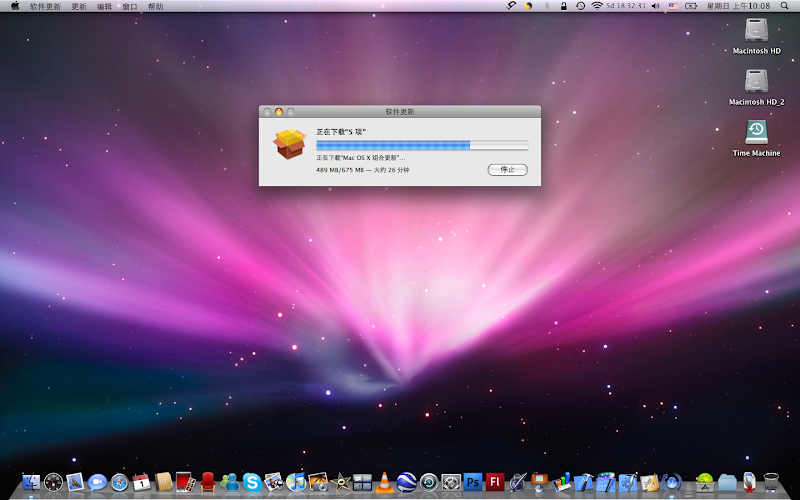The height and width of the screenshot is (500, 800).
Task: Open Numbers chart icon in Dock
Action: (x=561, y=482)
